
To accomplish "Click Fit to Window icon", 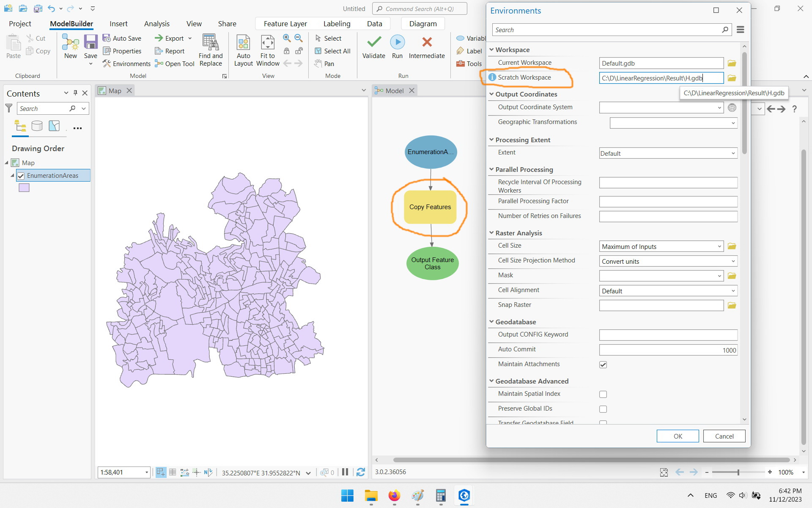I will coord(267,43).
